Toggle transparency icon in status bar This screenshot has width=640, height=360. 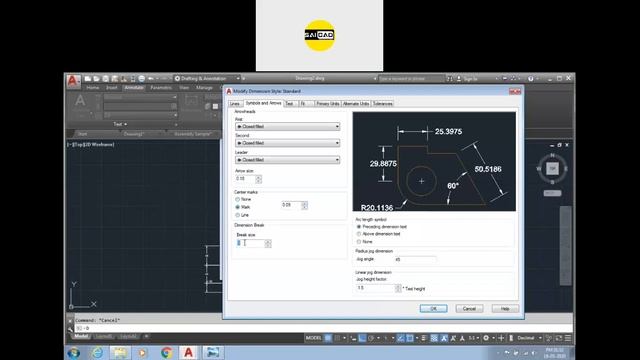(x=434, y=338)
